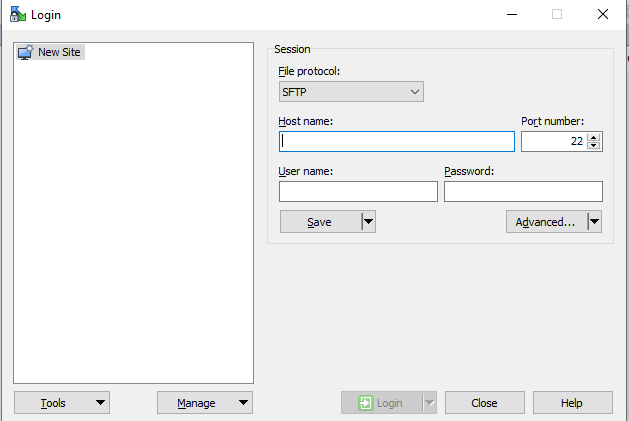Screen dimensions: 629x421
Task: Increase port number with up arrow
Action: pyautogui.click(x=593, y=137)
